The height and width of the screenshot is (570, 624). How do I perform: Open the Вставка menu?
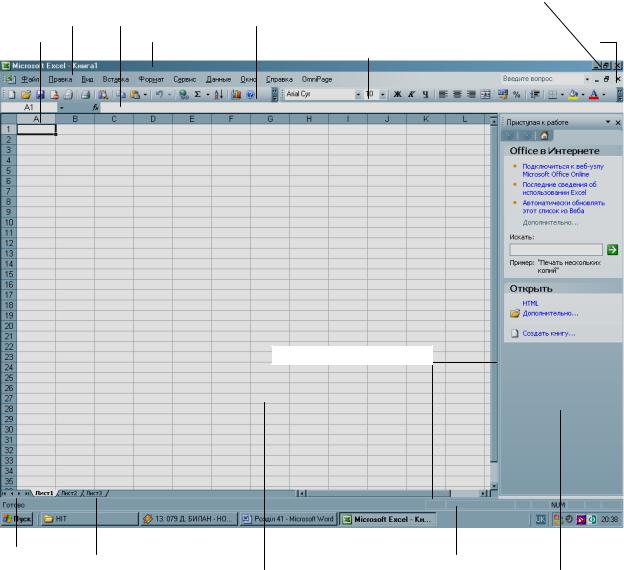[116, 79]
